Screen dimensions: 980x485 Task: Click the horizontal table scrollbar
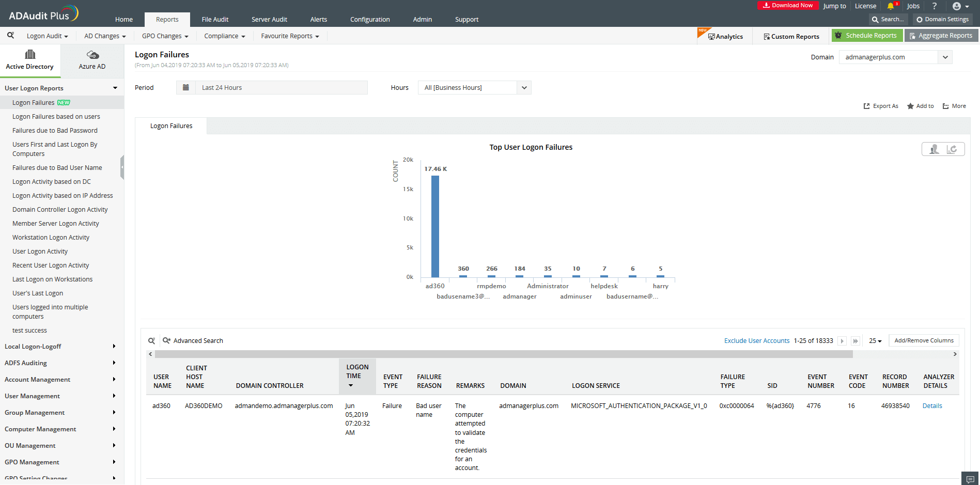[x=504, y=354]
